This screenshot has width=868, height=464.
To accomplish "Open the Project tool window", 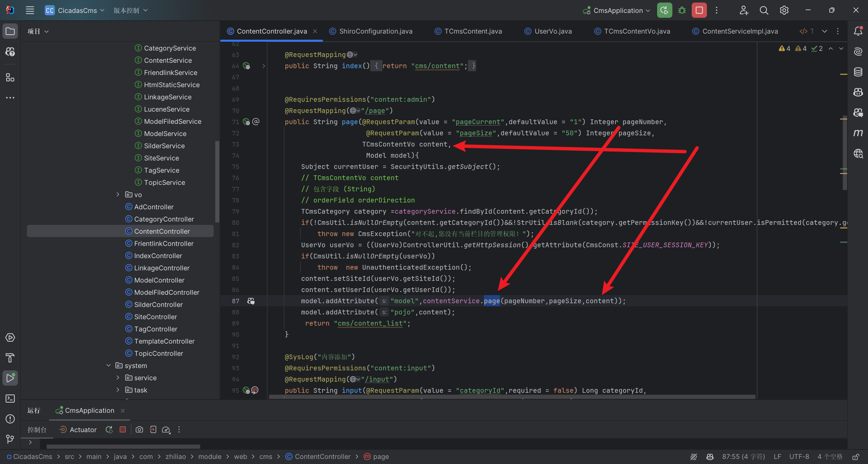I will coord(10,31).
